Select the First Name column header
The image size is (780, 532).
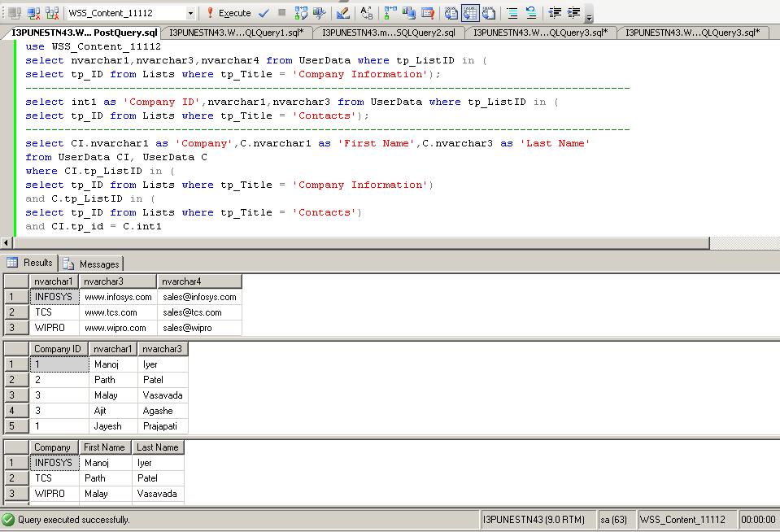coord(105,447)
